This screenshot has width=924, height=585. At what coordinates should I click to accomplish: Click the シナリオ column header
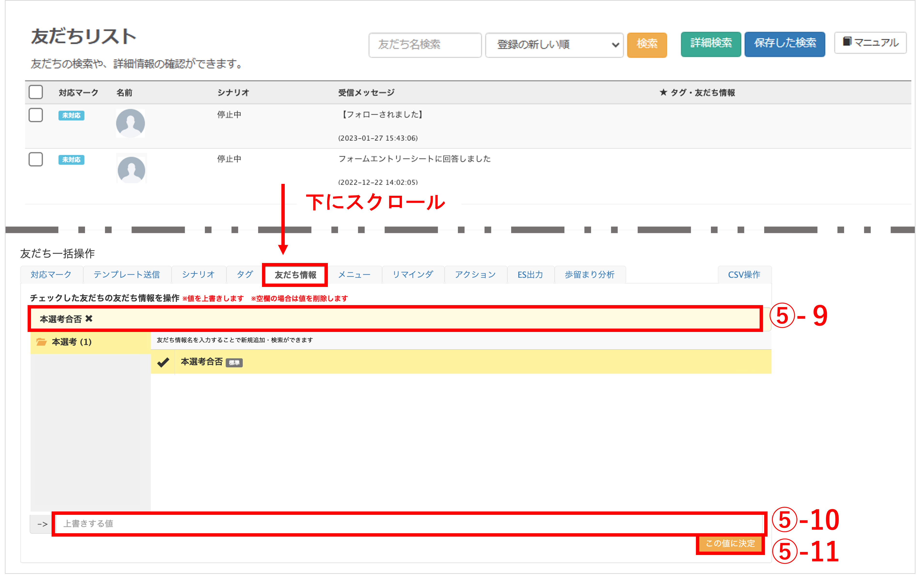coord(233,92)
